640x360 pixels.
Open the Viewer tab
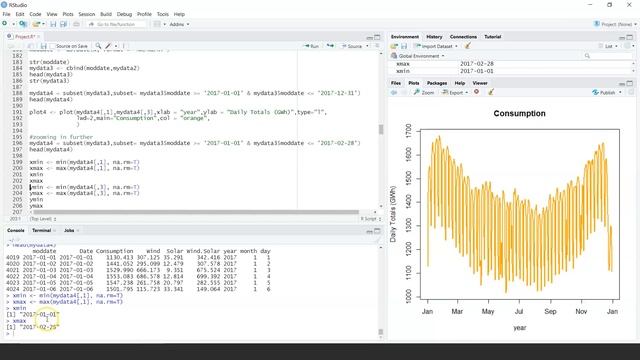[x=480, y=83]
